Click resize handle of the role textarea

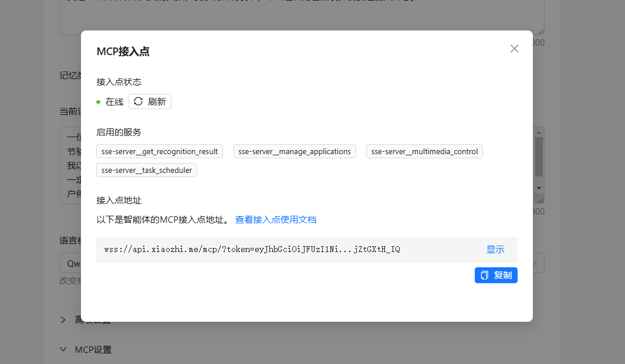(x=540, y=200)
